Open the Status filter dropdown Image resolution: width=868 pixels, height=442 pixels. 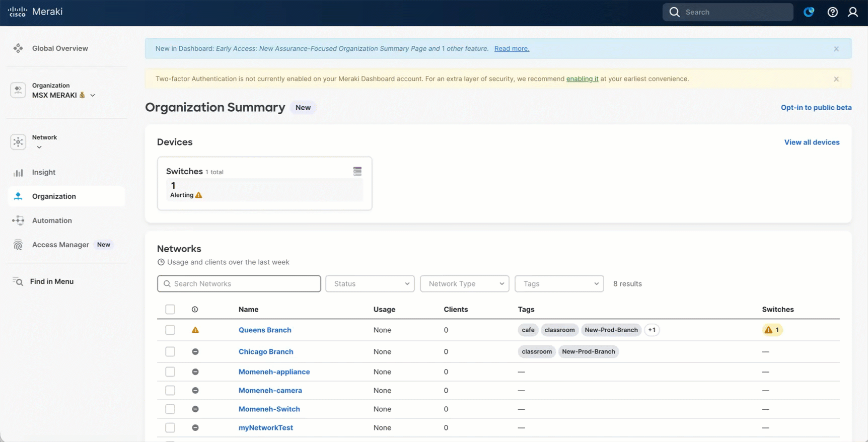(x=370, y=283)
